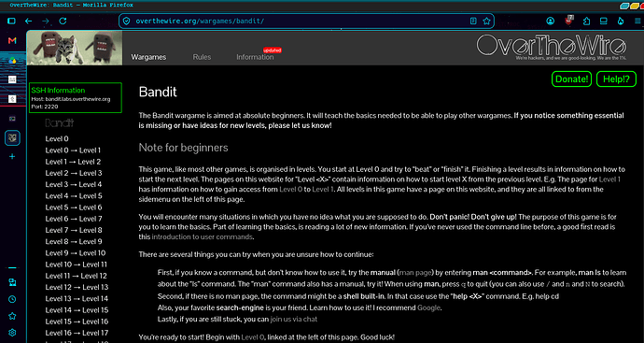Click the 'man page' link
Viewport: 644px width, 343px height.
pyautogui.click(x=415, y=273)
